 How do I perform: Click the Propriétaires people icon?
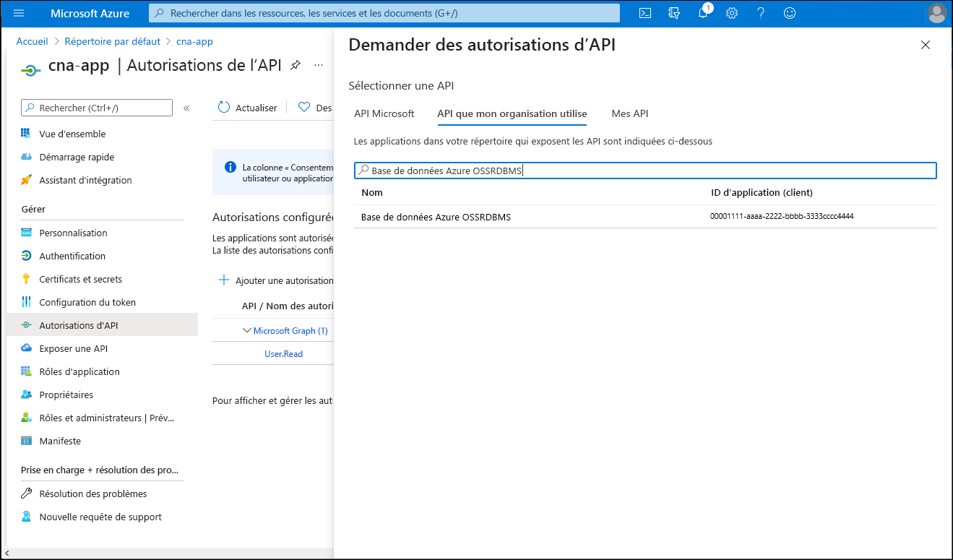(x=26, y=395)
